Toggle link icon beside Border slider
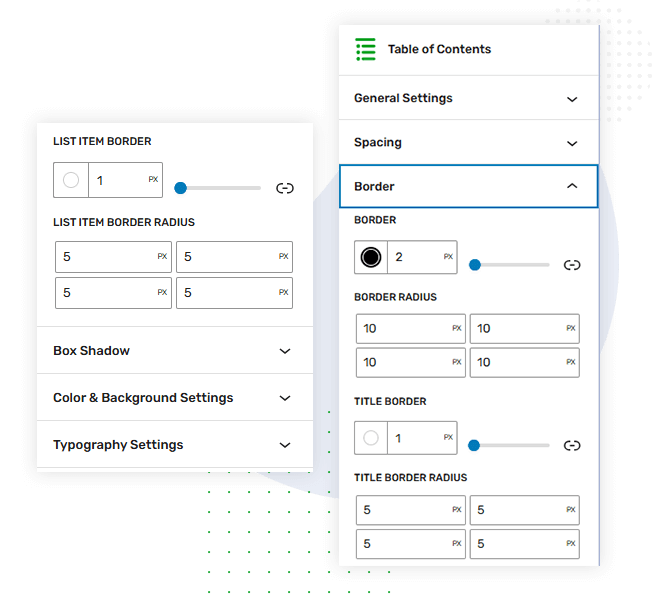 pyautogui.click(x=572, y=265)
